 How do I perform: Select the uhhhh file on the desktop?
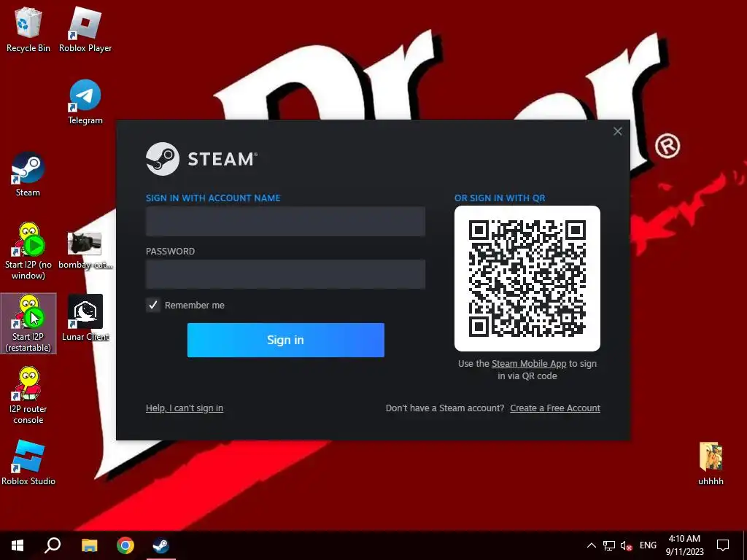click(711, 464)
